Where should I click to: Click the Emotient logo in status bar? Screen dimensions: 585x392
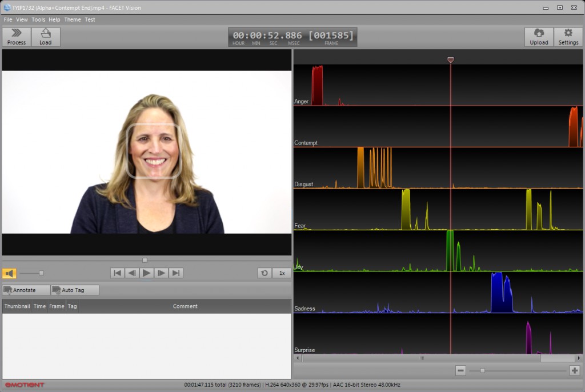pos(25,385)
